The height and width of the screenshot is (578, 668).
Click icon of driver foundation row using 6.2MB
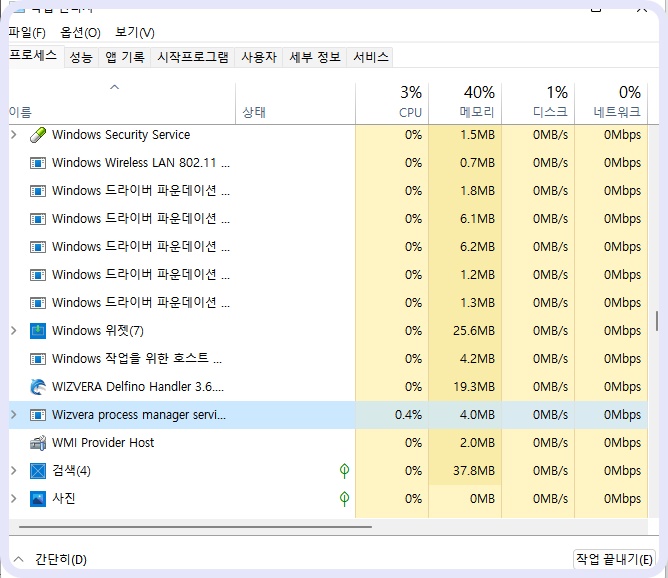coord(38,247)
